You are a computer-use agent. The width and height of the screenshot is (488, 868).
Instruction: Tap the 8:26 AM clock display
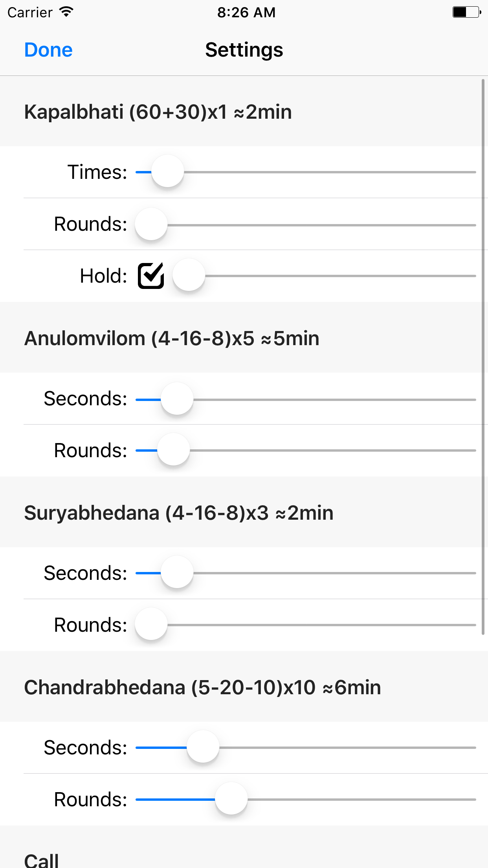point(246,12)
